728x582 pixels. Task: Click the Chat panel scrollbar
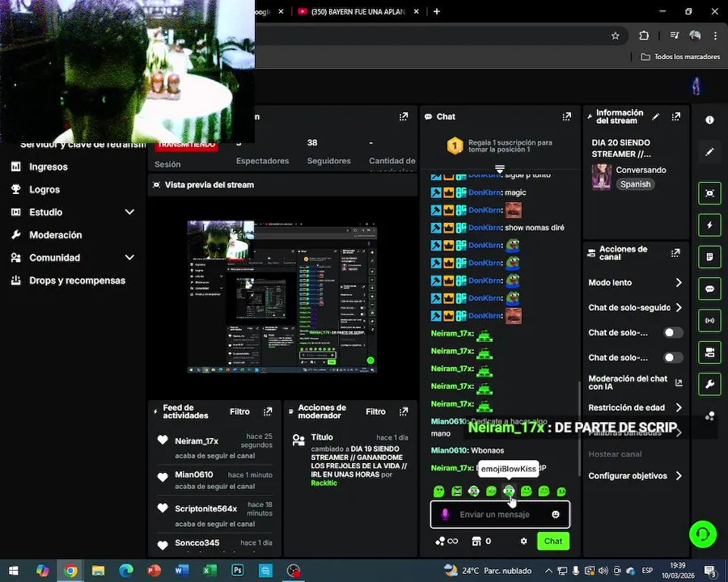(x=579, y=429)
